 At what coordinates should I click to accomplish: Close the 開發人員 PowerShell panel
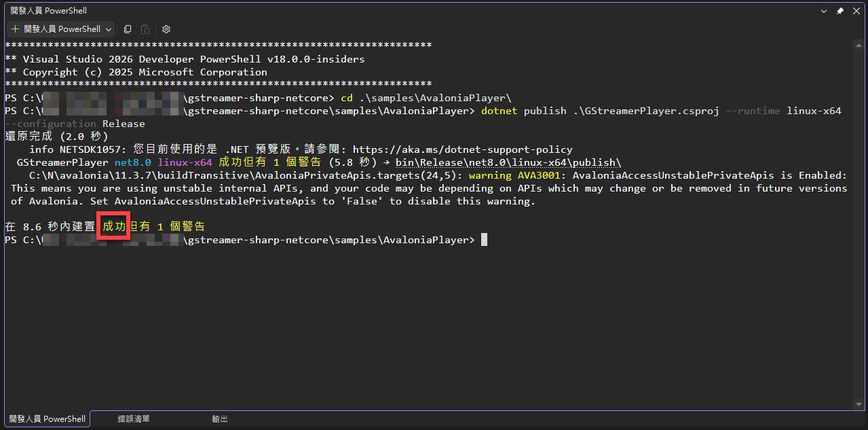(856, 11)
